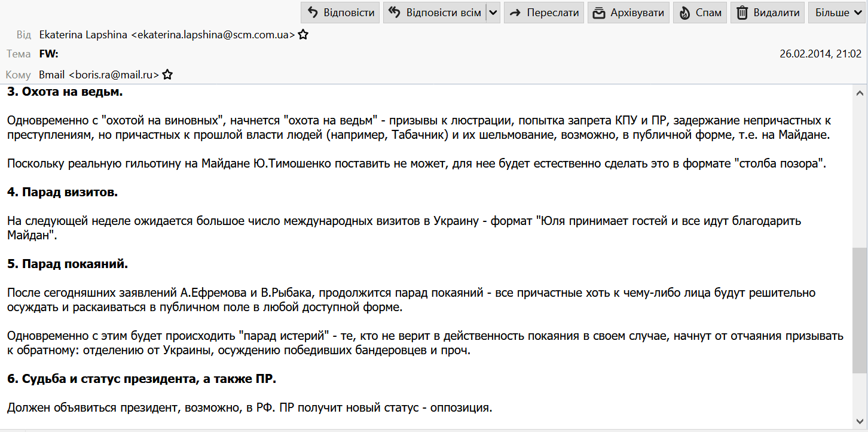Reply to all with Відповісти всім
868x432 pixels.
coord(435,13)
